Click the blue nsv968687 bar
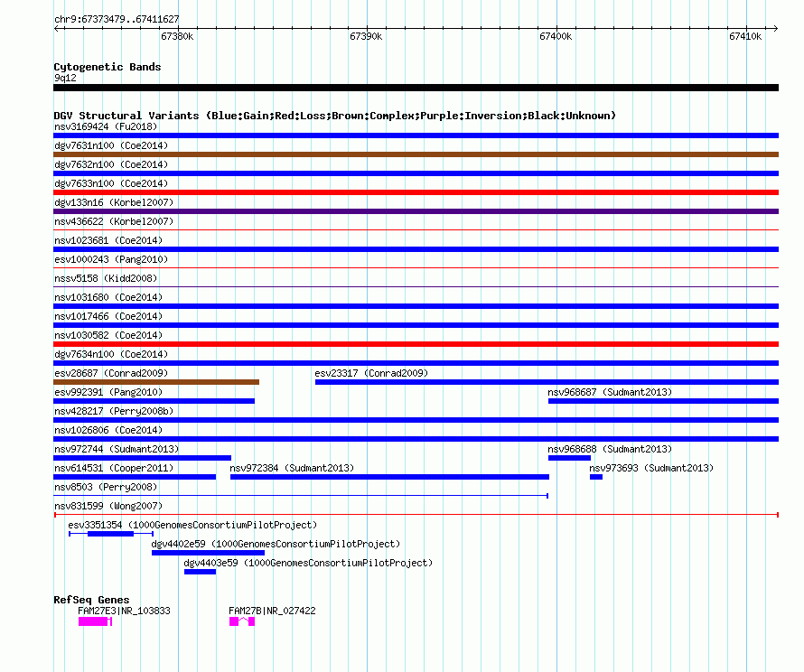 point(663,401)
